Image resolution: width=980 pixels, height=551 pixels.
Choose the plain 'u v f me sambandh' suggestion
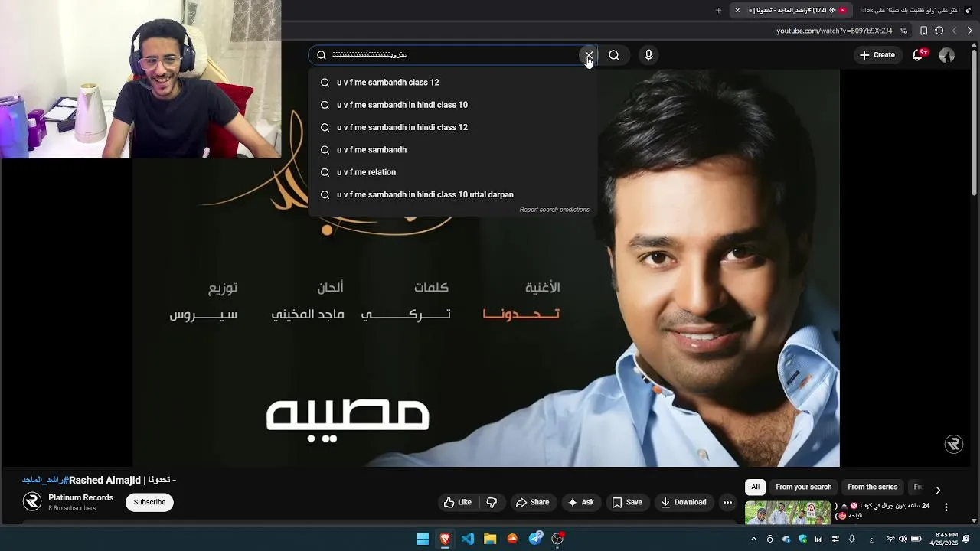[452, 150]
